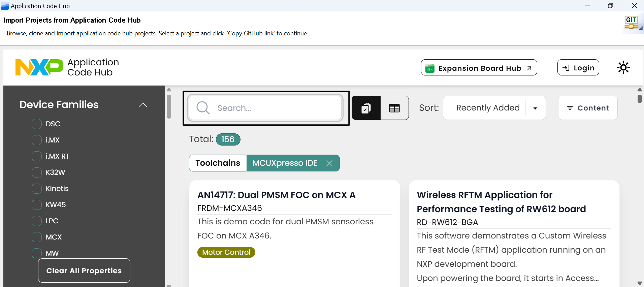Toggle the sun light-mode theme icon

(623, 67)
